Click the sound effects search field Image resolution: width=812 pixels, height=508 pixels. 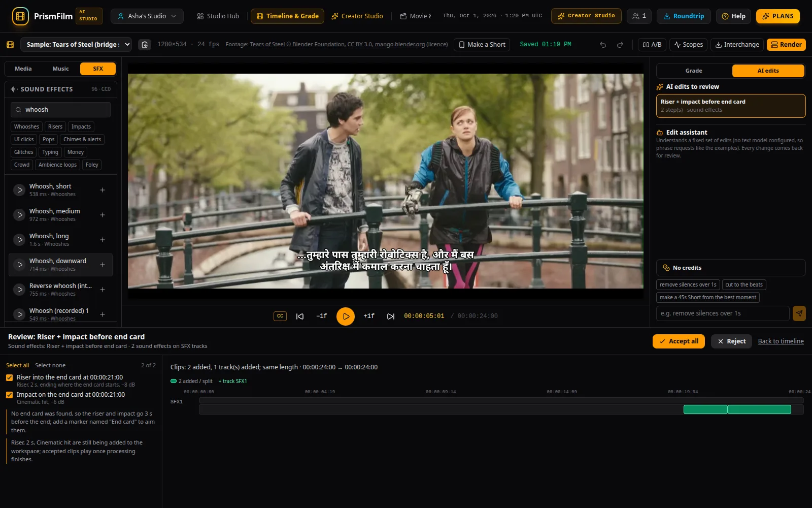click(61, 110)
